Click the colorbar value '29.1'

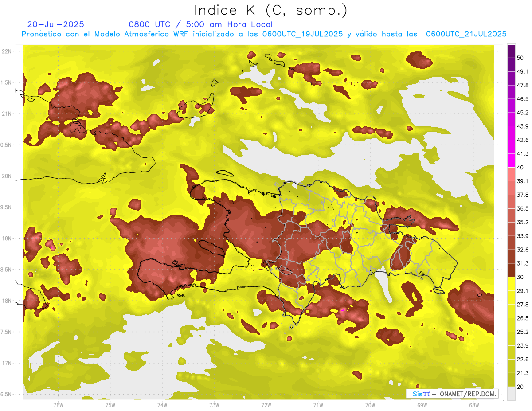click(x=523, y=291)
